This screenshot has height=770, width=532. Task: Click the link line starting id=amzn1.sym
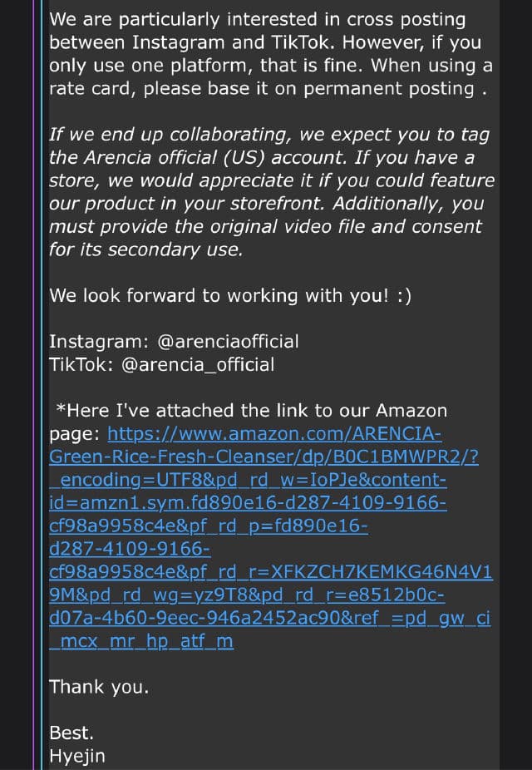tap(248, 503)
